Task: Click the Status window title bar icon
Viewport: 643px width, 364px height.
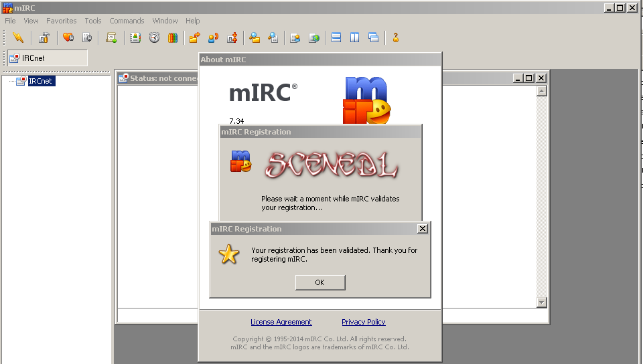Action: pyautogui.click(x=123, y=78)
